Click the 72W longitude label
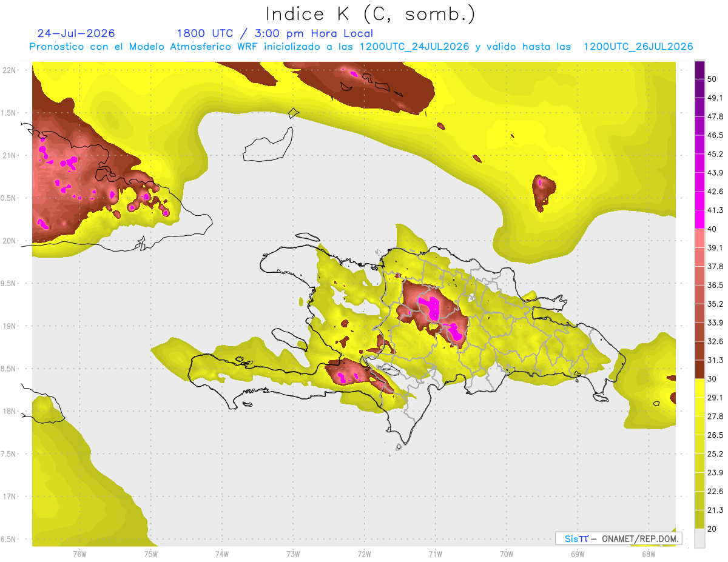This screenshot has height=562, width=728. point(364,554)
